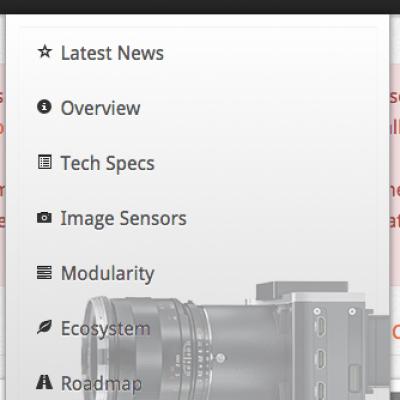
Task: Click the red text behind the menu's left edge
Action: 3,158
